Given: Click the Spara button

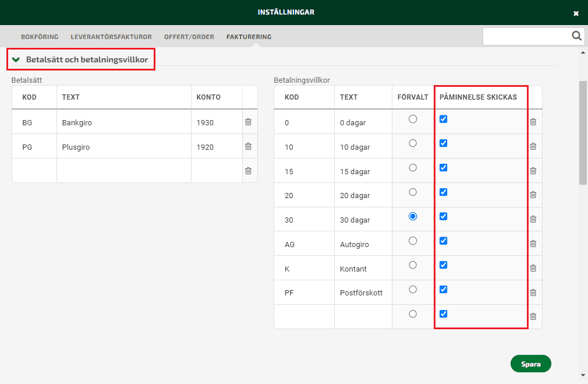Looking at the screenshot, I should (530, 364).
